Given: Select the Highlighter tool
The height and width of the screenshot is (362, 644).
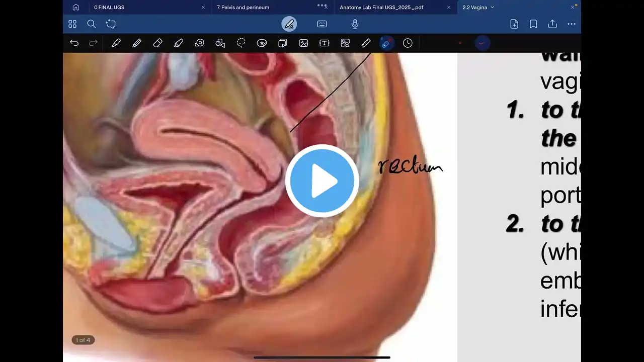Looking at the screenshot, I should click(x=179, y=43).
